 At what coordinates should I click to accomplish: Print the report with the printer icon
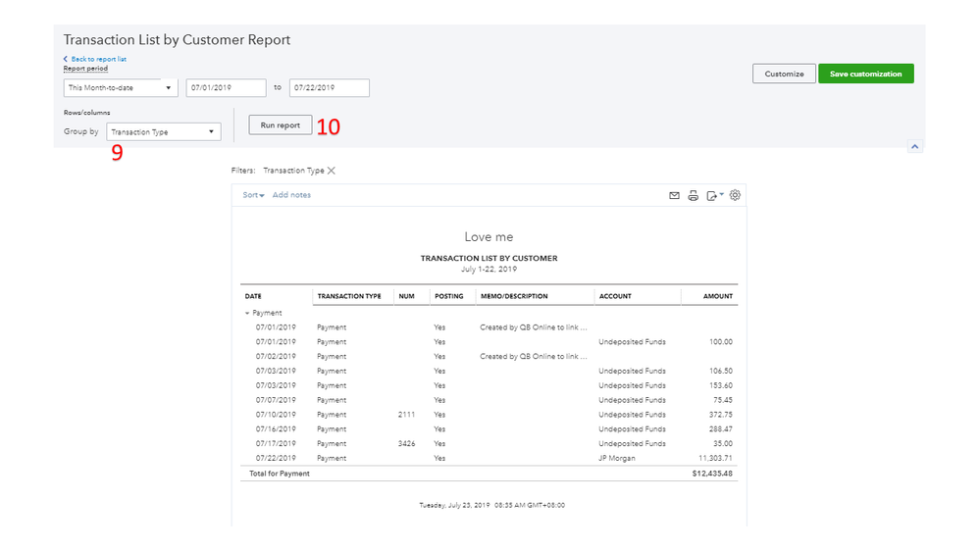click(x=694, y=196)
